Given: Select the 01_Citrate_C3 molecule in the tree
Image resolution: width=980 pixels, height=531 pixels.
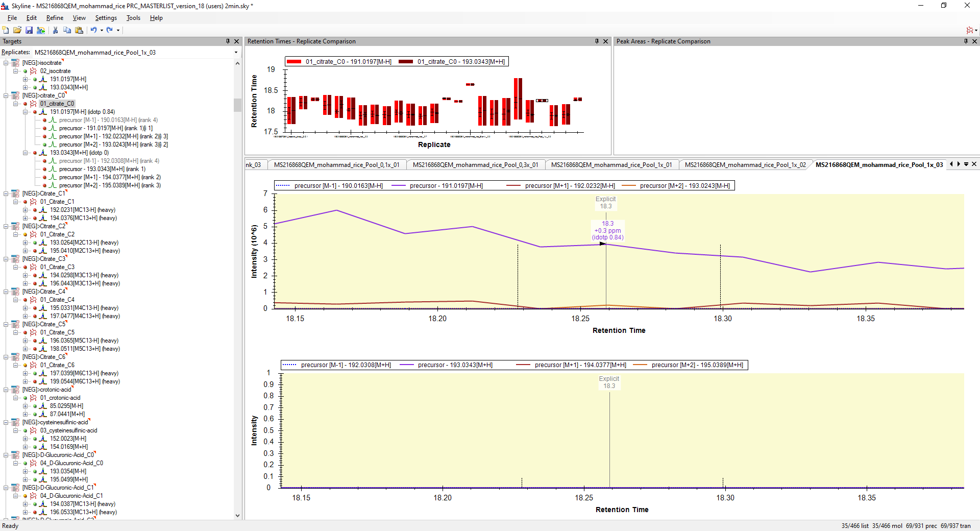Looking at the screenshot, I should coord(57,267).
